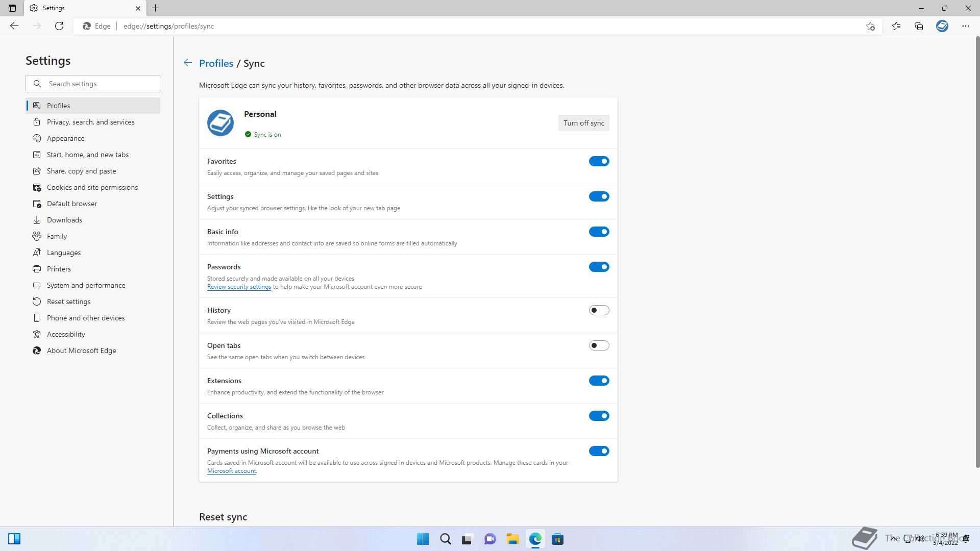Go back to Profiles with blue arrow
The height and width of the screenshot is (551, 980).
point(187,63)
